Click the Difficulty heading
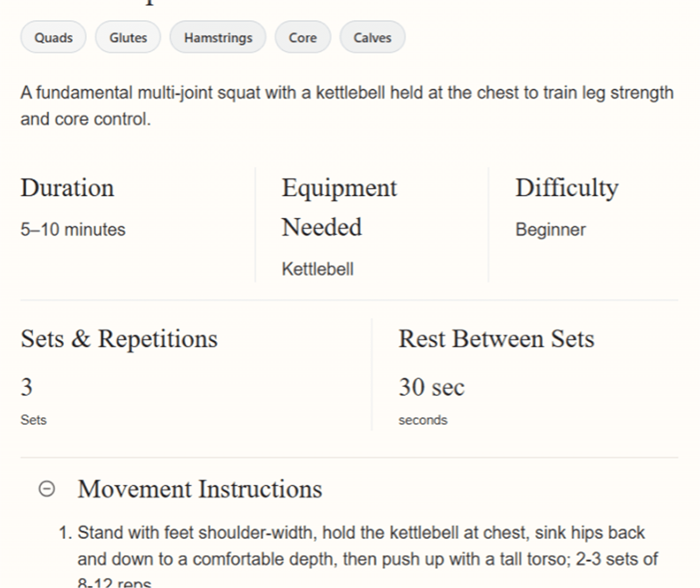This screenshot has height=588, width=700. point(566,188)
